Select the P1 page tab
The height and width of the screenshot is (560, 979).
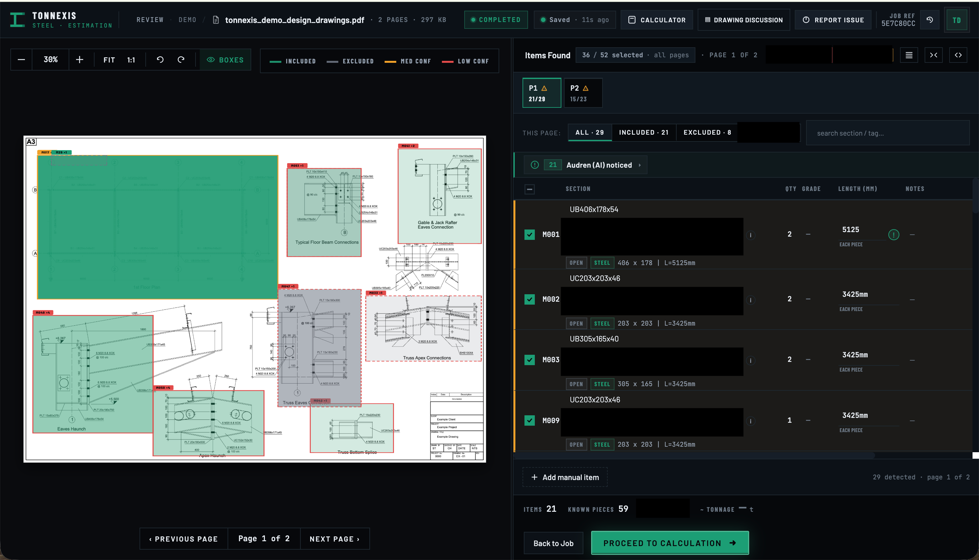click(542, 93)
